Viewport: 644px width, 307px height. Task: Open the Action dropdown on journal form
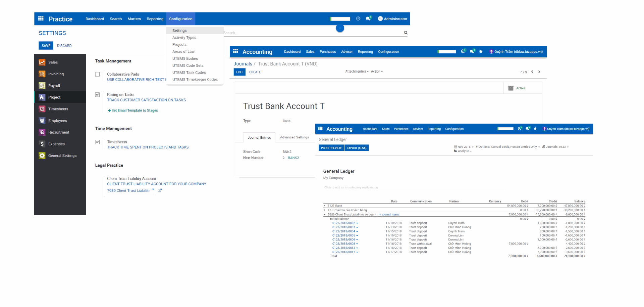click(x=377, y=72)
